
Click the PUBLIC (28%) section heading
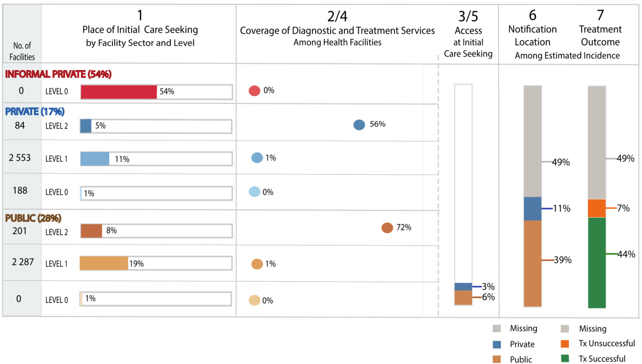point(33,218)
